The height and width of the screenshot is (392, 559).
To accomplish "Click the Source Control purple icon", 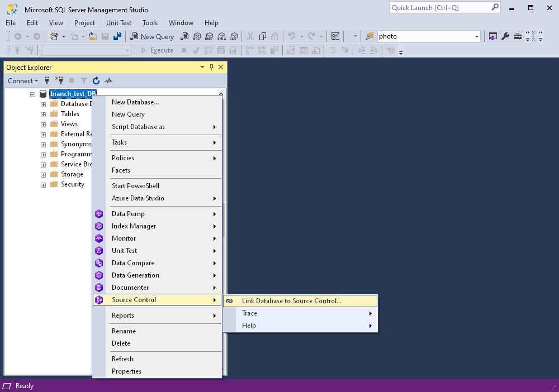I will 99,300.
